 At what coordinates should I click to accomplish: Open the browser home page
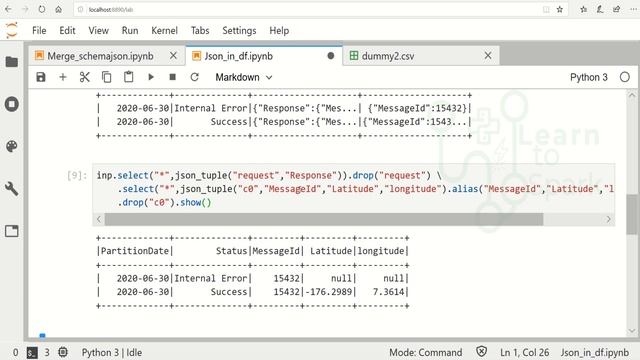58,9
